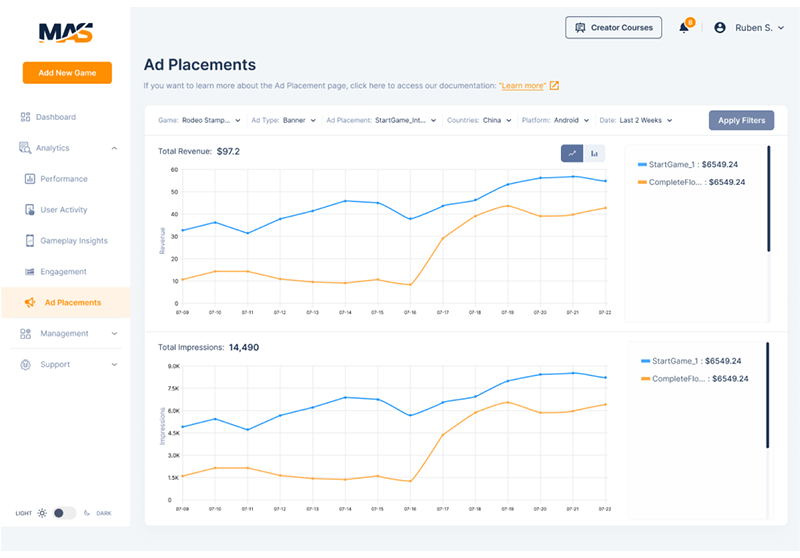The width and height of the screenshot is (800, 558).
Task: Select line chart view for revenue
Action: coord(572,153)
